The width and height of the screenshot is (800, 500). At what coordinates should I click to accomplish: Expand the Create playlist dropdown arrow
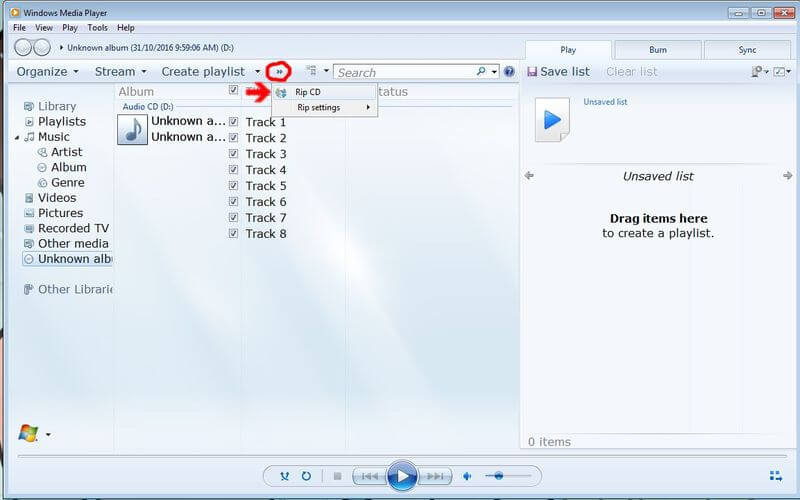click(x=258, y=72)
